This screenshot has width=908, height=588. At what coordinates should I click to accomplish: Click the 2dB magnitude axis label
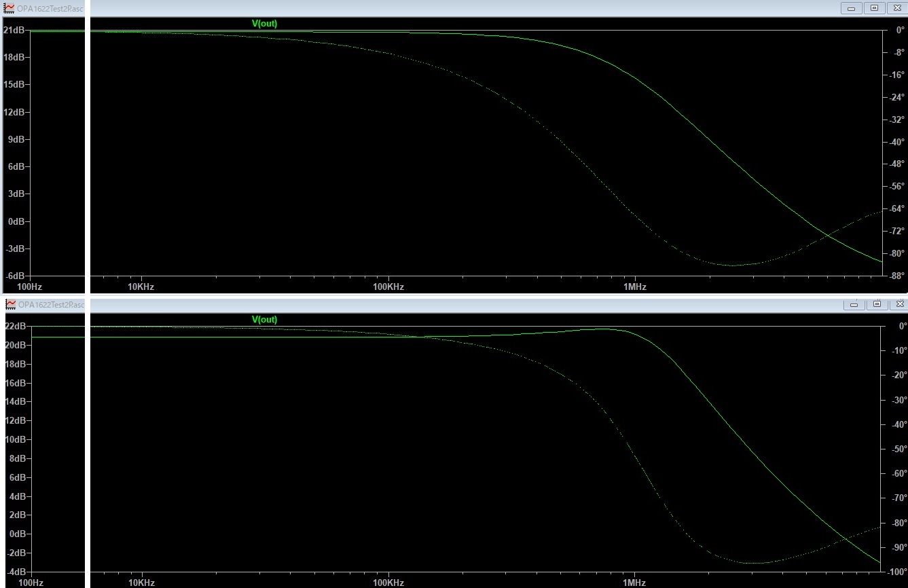click(17, 515)
